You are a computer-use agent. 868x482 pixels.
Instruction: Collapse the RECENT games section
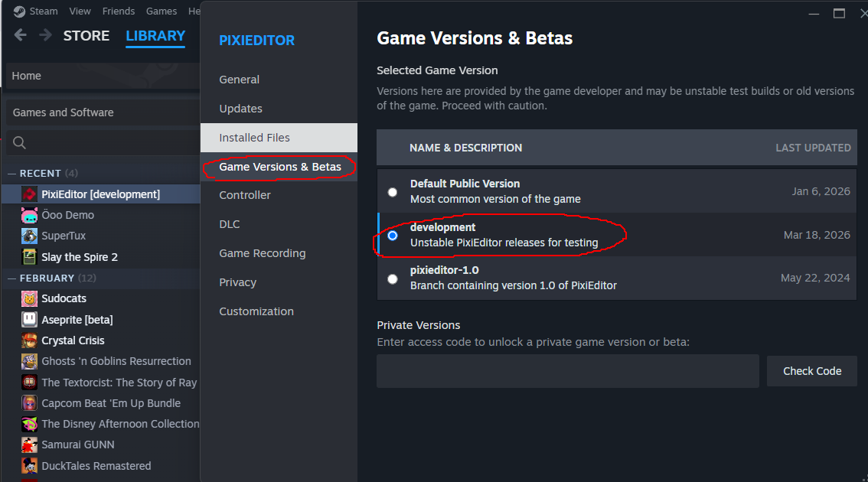tap(12, 174)
